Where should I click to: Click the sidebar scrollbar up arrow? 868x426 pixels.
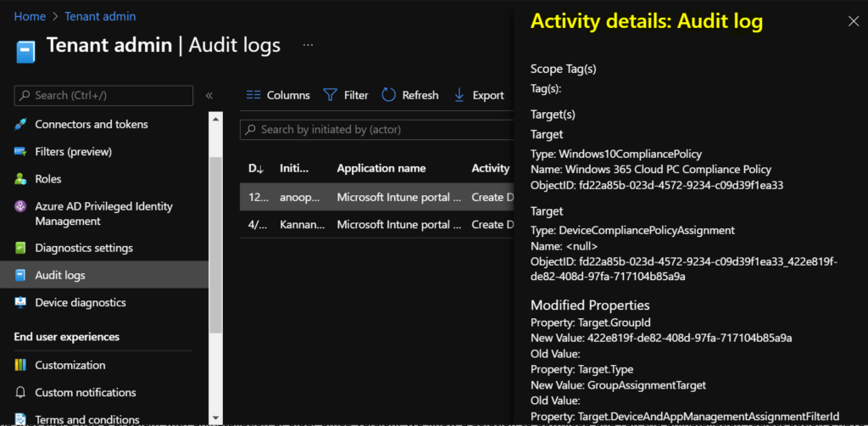(215, 118)
